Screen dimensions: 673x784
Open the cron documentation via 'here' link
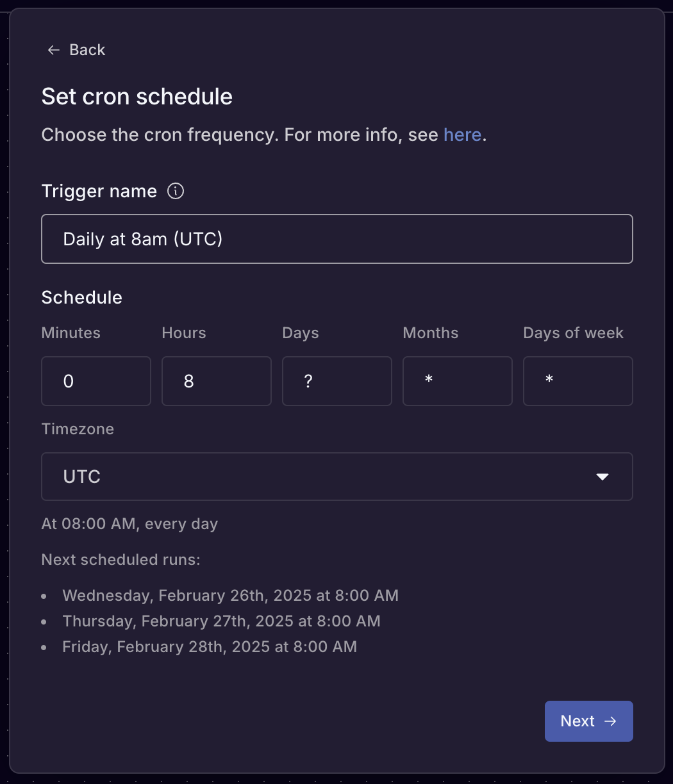(462, 135)
